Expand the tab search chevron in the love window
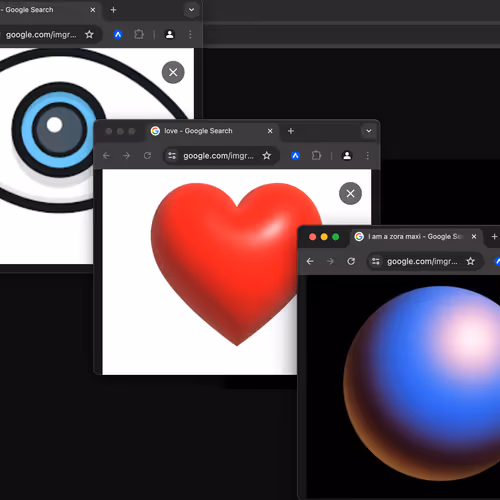Viewport: 500px width, 500px height. tap(369, 131)
